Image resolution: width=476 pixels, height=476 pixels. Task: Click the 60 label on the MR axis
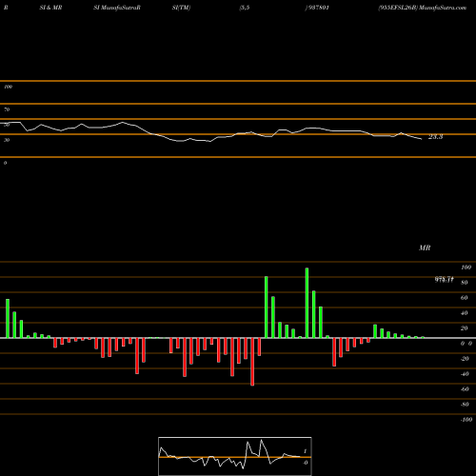click(x=465, y=298)
